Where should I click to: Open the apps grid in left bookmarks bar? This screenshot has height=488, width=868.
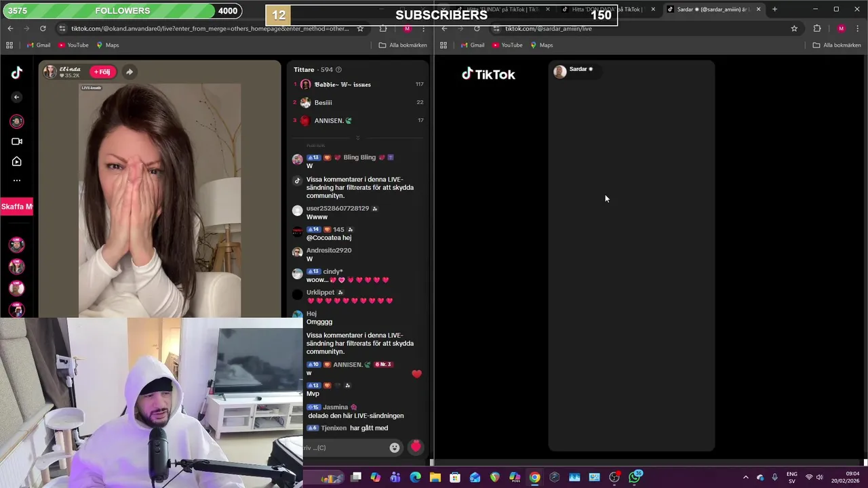click(9, 45)
